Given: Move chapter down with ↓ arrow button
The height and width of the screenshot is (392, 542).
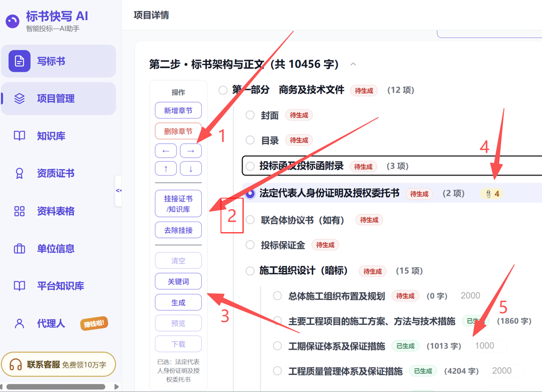Looking at the screenshot, I should (191, 168).
